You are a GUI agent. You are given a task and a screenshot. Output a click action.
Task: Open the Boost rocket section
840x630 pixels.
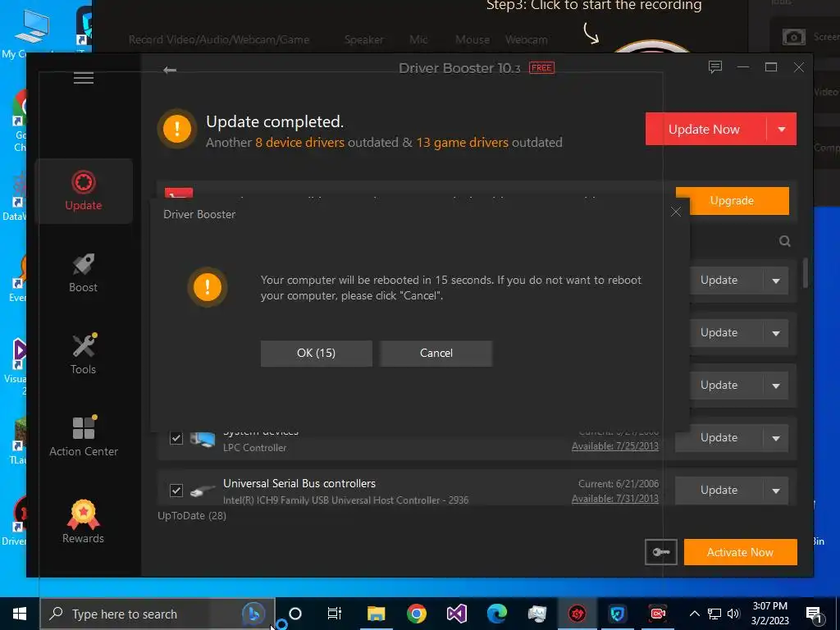(84, 272)
